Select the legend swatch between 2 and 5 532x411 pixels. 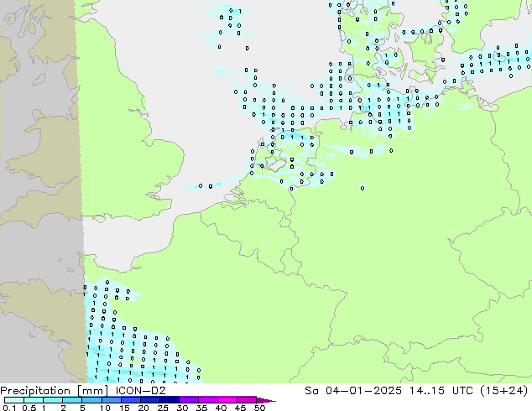(73, 400)
